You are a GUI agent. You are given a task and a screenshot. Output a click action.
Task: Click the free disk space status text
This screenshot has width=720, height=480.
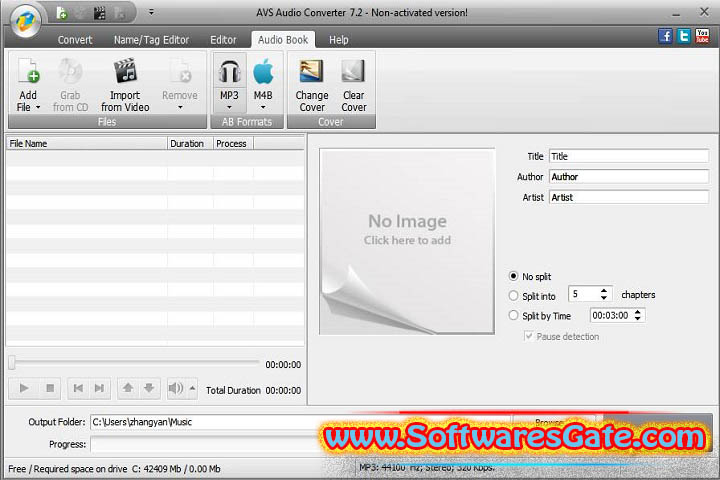point(114,469)
